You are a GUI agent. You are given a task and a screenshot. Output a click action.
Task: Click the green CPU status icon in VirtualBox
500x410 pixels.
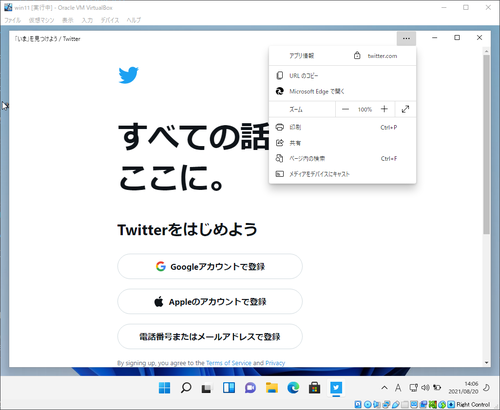[433, 404]
